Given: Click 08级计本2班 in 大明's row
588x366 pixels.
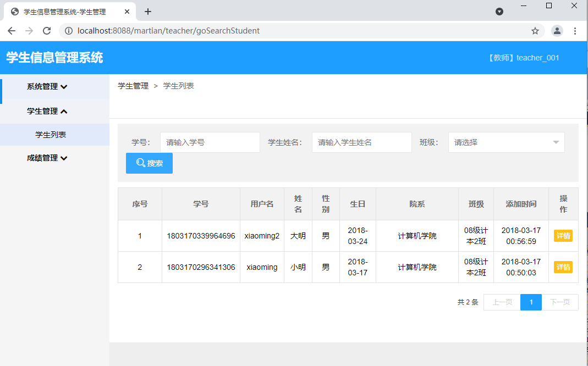Looking at the screenshot, I should point(476,236).
